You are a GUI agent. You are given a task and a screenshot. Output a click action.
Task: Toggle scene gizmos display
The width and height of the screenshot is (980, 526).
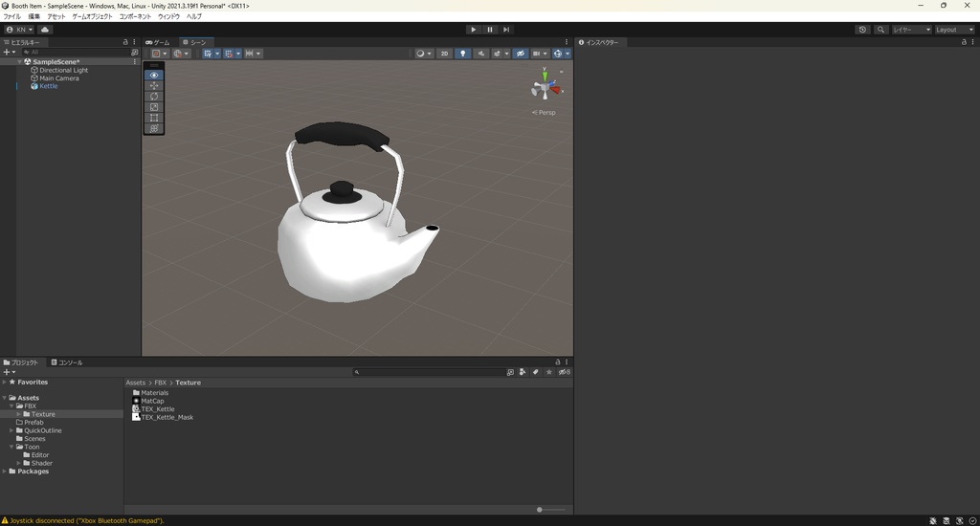click(x=558, y=54)
